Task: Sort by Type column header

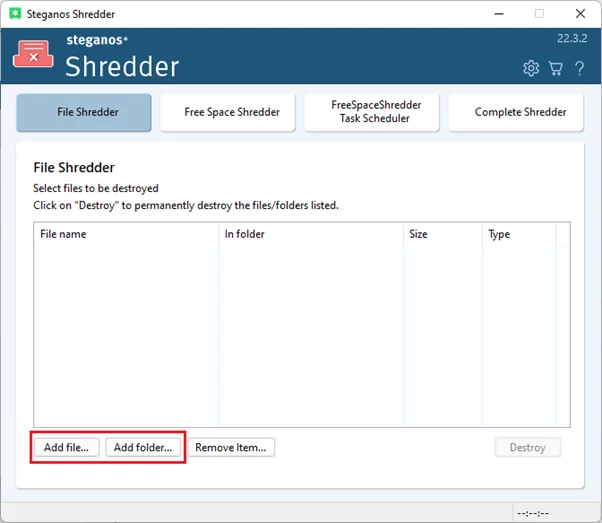Action: click(x=519, y=234)
